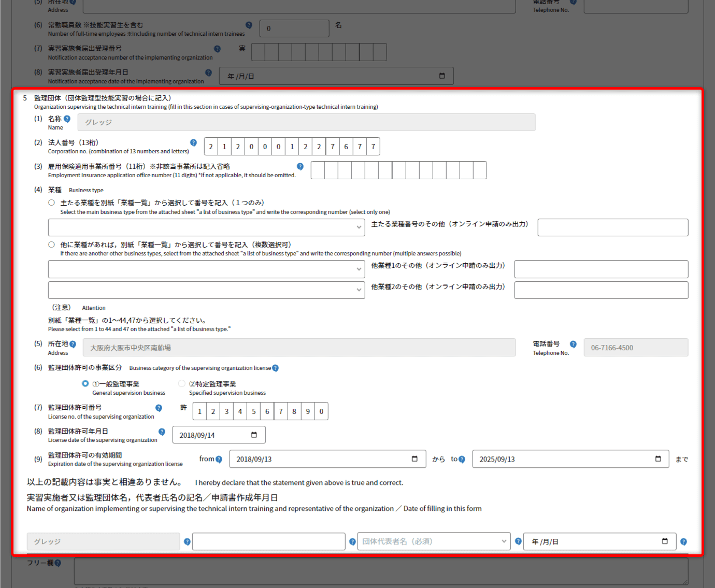715x588 pixels.
Task: Click help icon for supervising organization license category
Action: tap(275, 368)
